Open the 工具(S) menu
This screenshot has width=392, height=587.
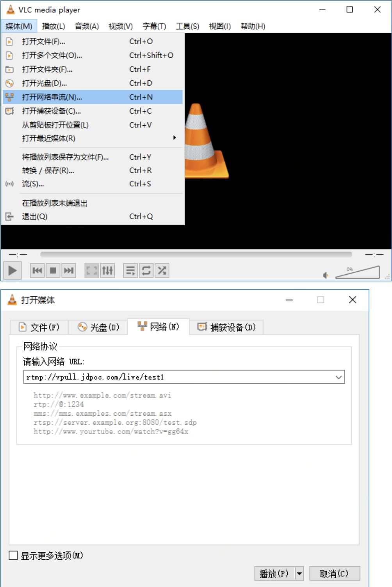[187, 26]
